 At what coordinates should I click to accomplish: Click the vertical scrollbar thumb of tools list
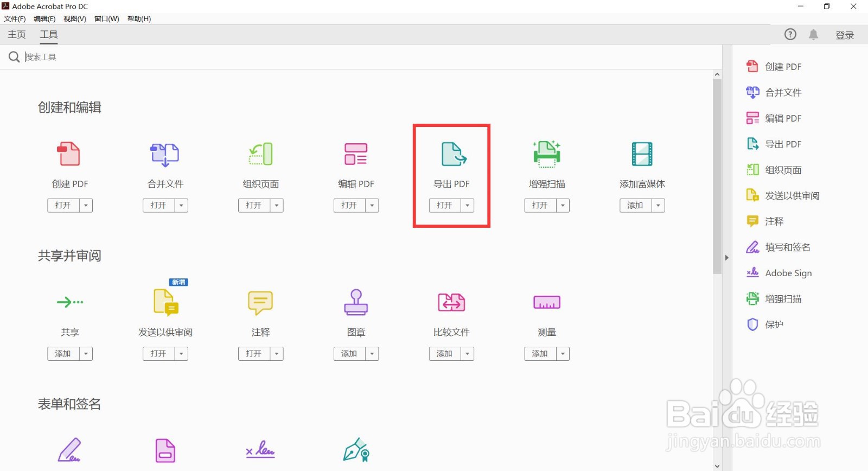tap(717, 176)
